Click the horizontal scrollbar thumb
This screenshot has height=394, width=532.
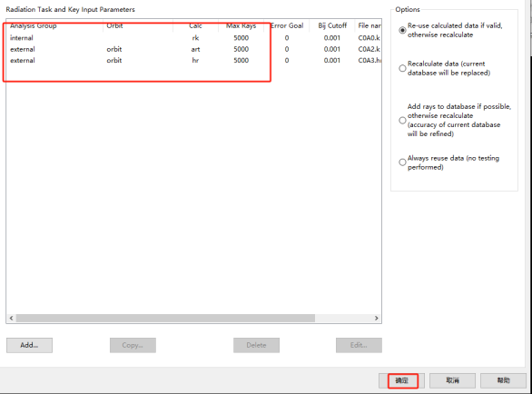(x=165, y=318)
